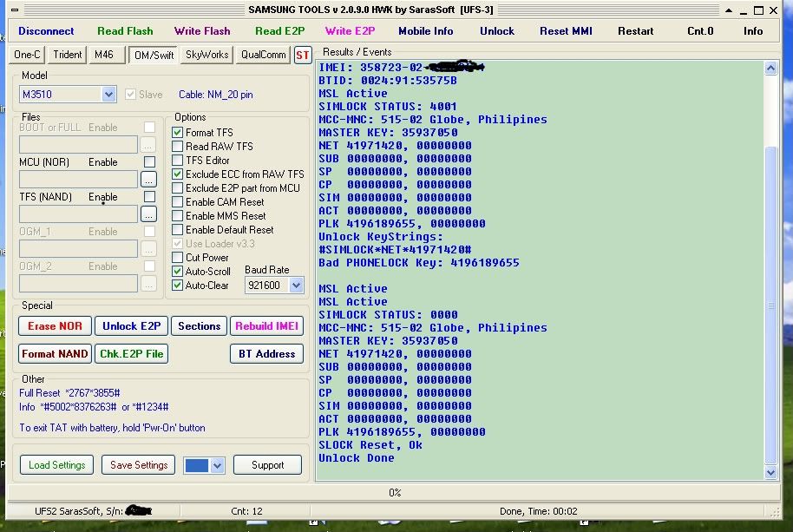Enable TFS Editor option
Image resolution: width=793 pixels, height=532 pixels.
pos(178,161)
